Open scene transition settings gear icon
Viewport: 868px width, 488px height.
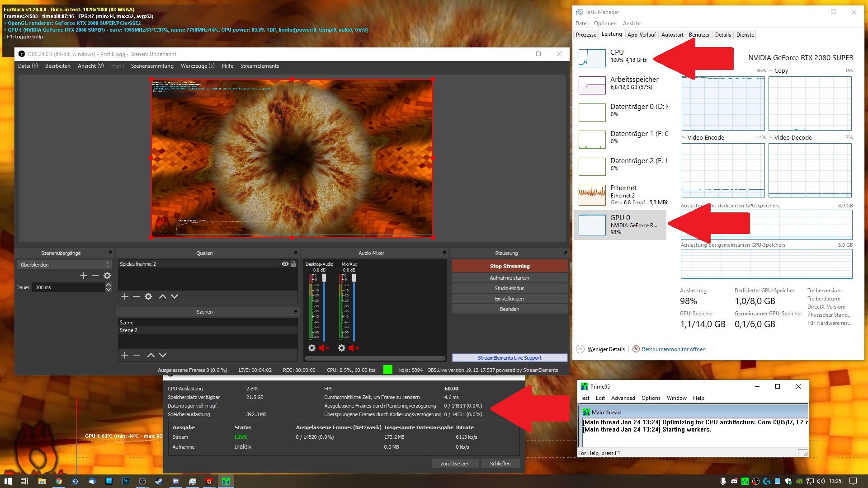107,276
